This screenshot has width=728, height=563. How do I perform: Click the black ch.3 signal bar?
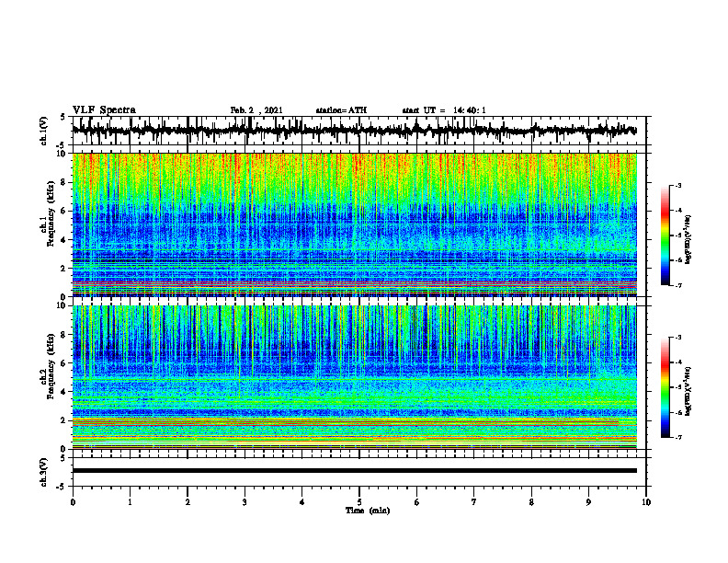click(x=354, y=471)
